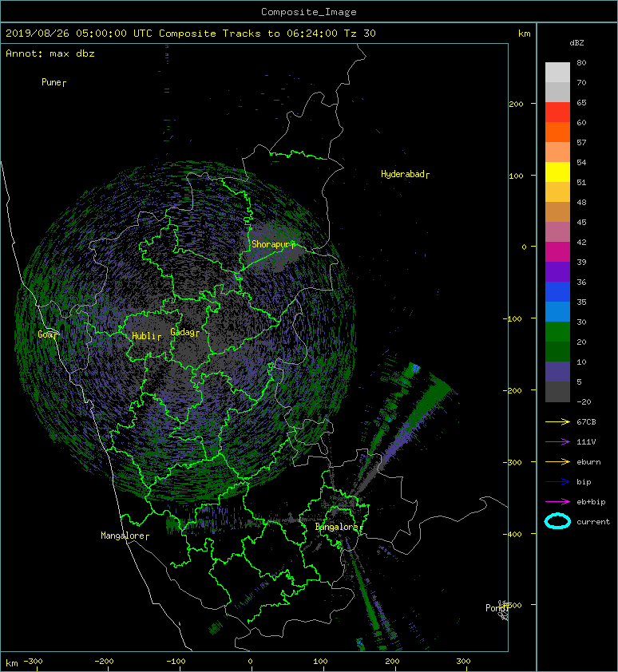Click the 111V legend label
Screen dimensions: 618x672
pyautogui.click(x=586, y=442)
